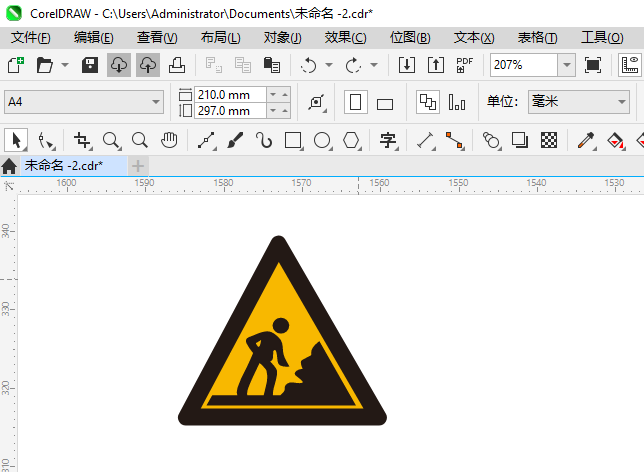Screen dimensions: 644x472
Task: Select the Connector tool
Action: 455,140
